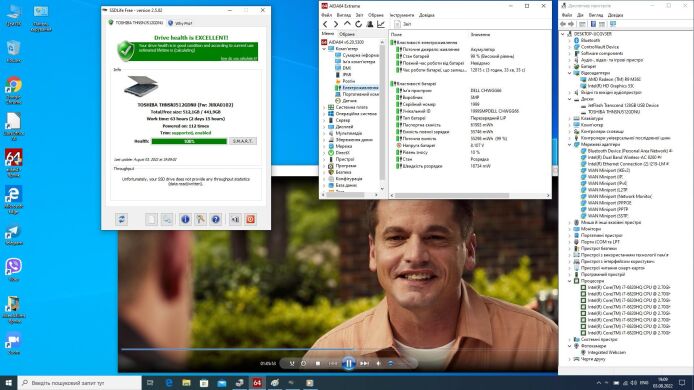Open the Вигляд menu in AIDA64

tap(343, 15)
